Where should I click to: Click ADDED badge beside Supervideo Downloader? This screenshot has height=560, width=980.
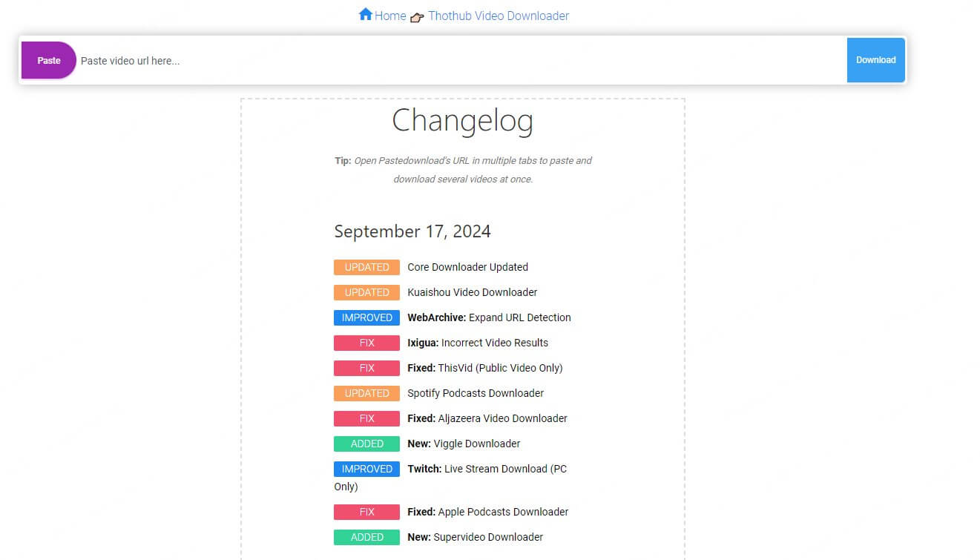[366, 537]
